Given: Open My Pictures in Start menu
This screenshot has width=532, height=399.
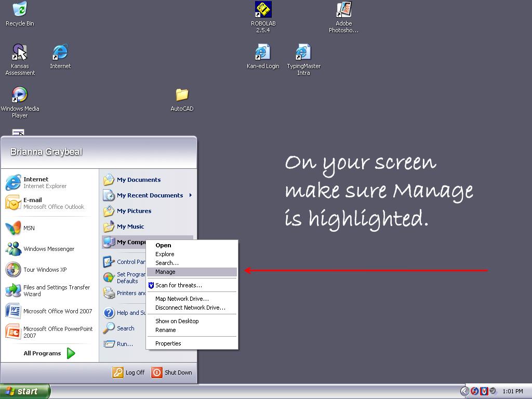Looking at the screenshot, I should (x=147, y=211).
